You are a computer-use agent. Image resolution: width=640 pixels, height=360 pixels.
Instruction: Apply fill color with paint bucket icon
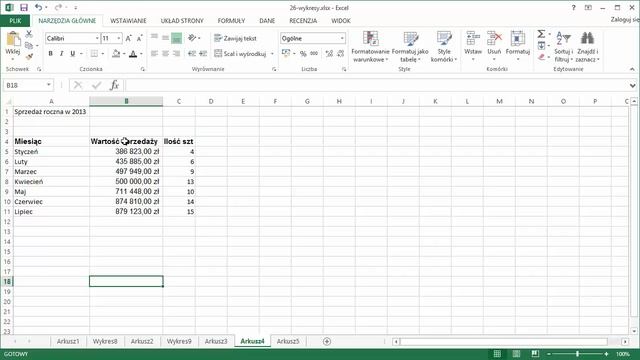pos(116,53)
